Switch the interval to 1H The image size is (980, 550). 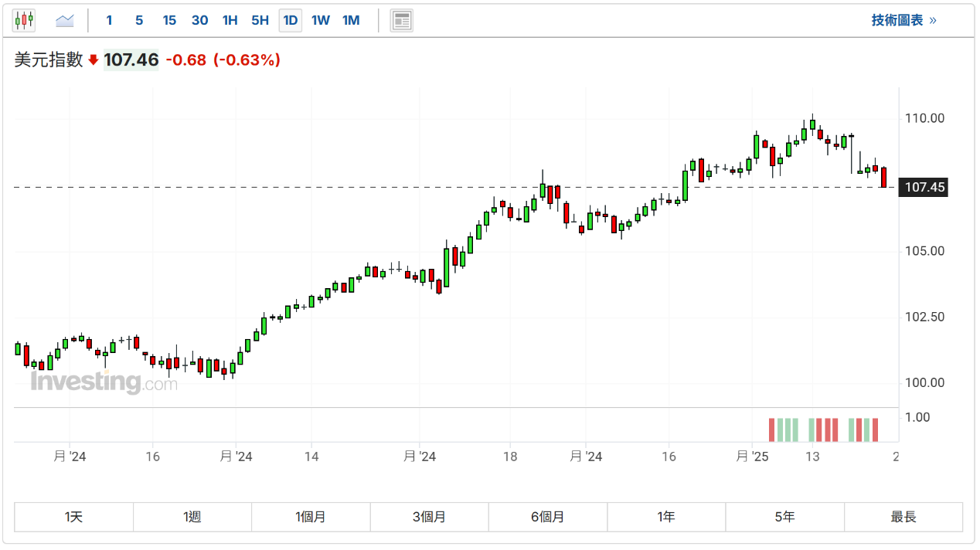point(230,21)
